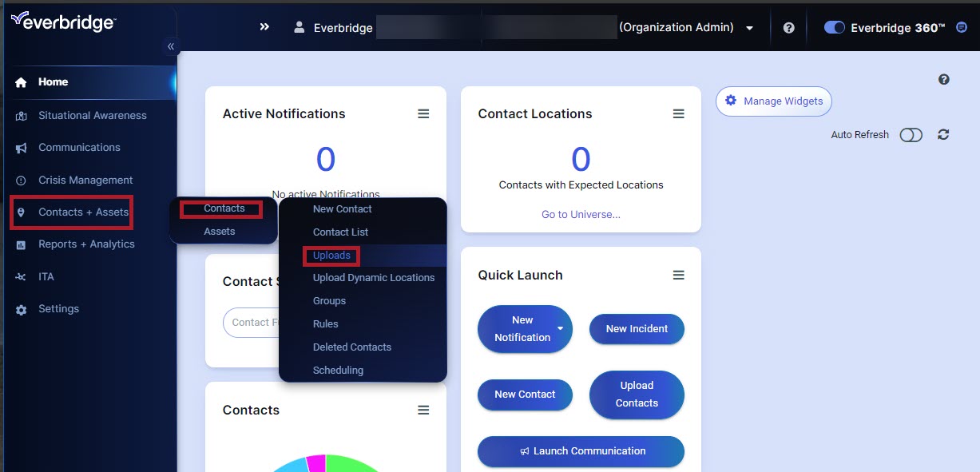Collapse the sidebar with the double-chevron icon
Viewport: 980px width, 472px height.
[x=170, y=46]
